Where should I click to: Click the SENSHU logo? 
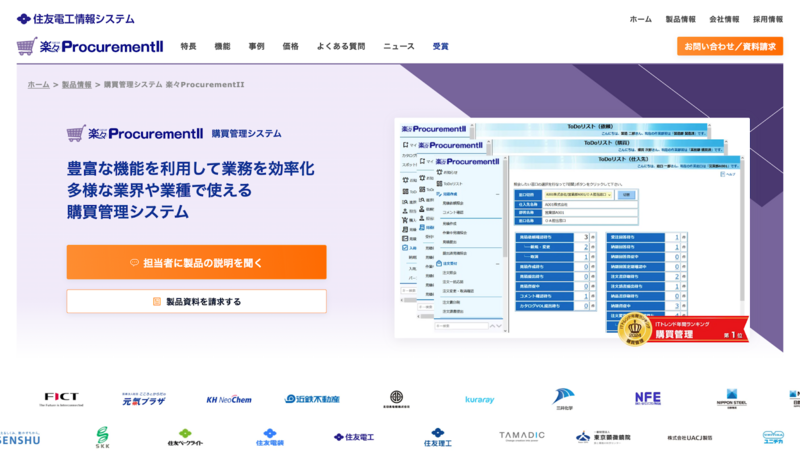[20, 438]
